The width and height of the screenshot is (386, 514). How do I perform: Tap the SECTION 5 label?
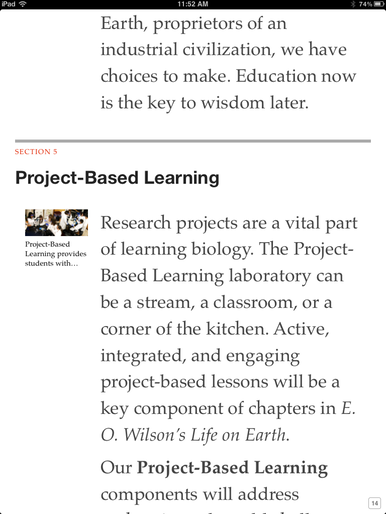[x=36, y=152]
